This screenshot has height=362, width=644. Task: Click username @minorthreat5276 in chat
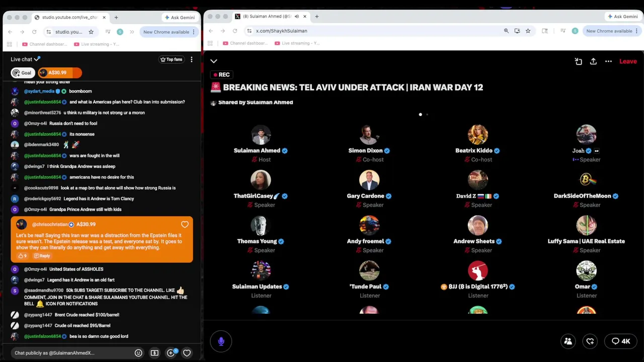point(42,113)
